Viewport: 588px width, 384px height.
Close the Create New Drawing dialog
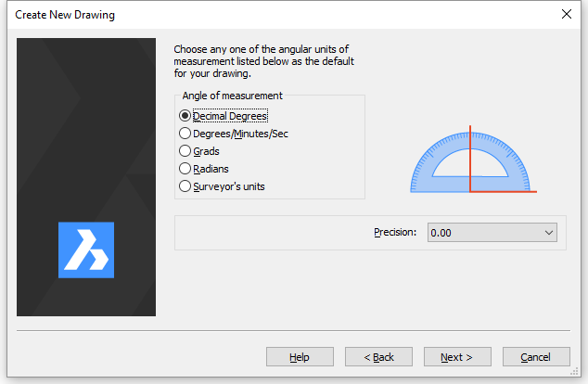(567, 14)
